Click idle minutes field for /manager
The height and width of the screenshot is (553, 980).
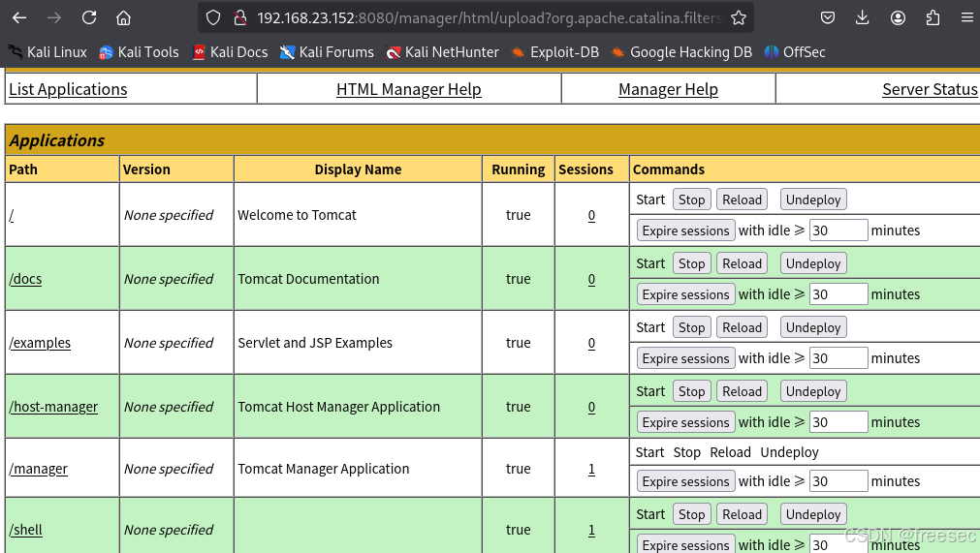pyautogui.click(x=838, y=481)
